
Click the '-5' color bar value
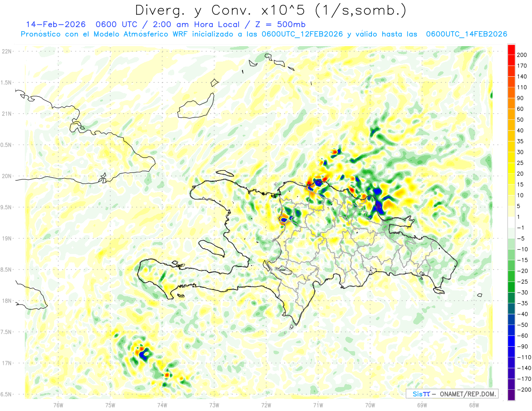521,239
